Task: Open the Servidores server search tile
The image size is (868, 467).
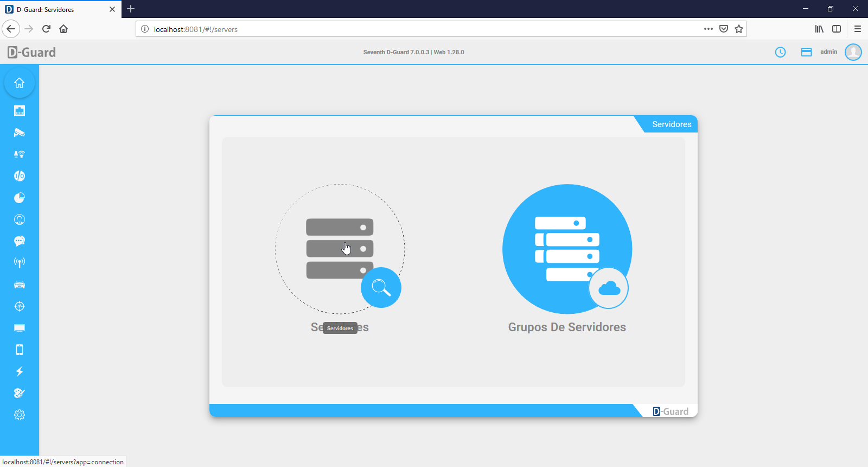Action: pos(340,249)
